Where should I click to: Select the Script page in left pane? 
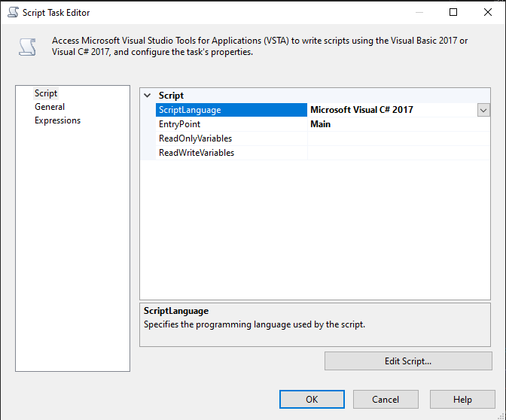click(x=46, y=93)
